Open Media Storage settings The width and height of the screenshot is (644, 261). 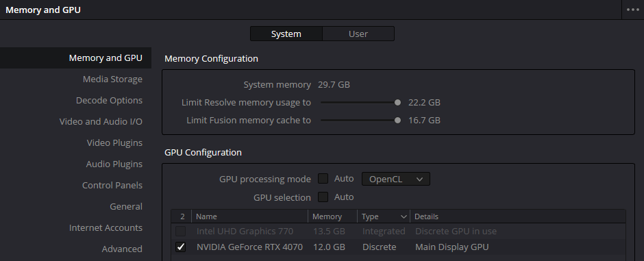[x=112, y=79]
